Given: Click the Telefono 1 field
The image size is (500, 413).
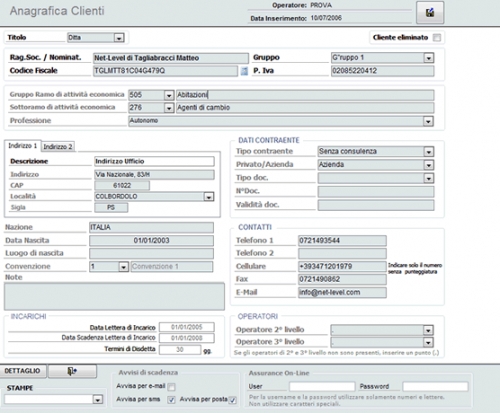Looking at the screenshot, I should [342, 240].
